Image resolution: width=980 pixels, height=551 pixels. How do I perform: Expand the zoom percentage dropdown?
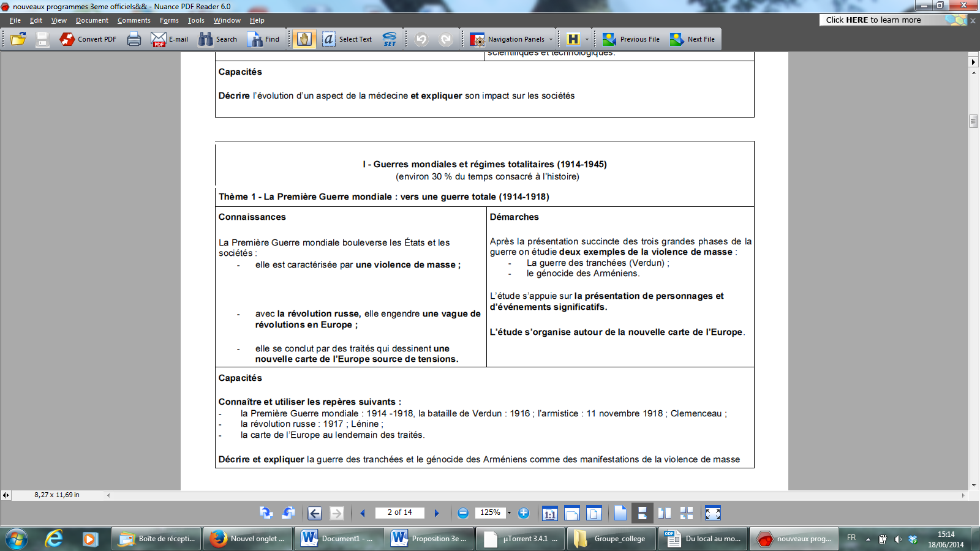[509, 513]
